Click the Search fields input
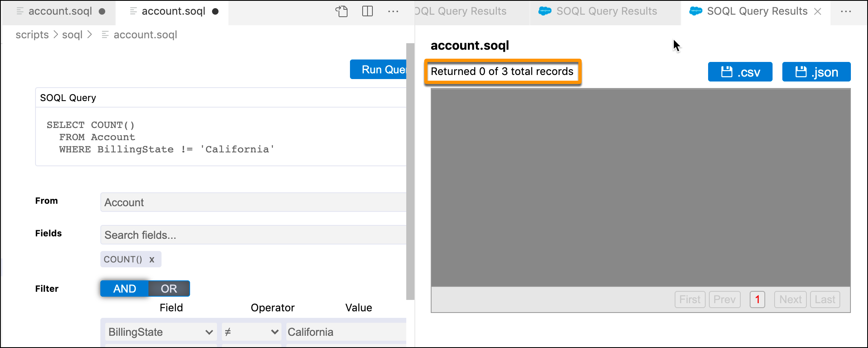The image size is (868, 348). 253,235
